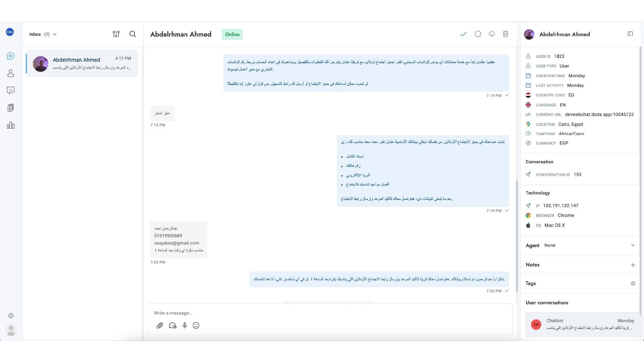644x362 pixels.
Task: Click the microphone voice message icon
Action: point(184,325)
